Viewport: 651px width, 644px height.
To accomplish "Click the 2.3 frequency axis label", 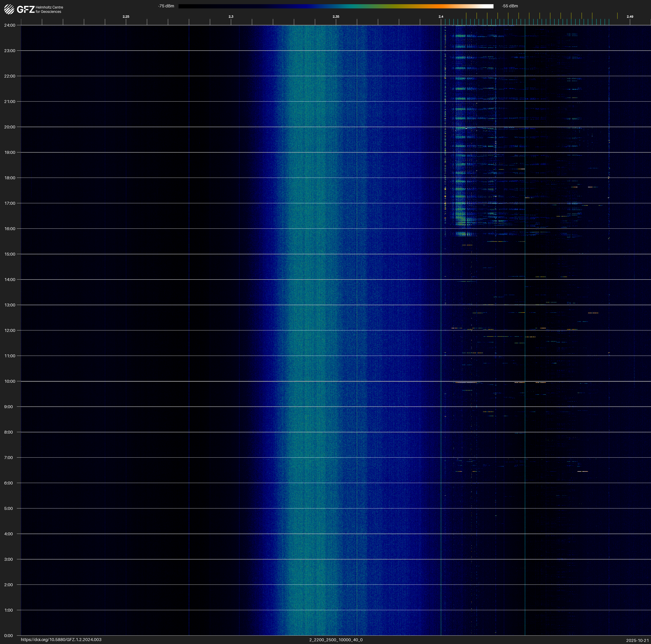I will click(231, 17).
